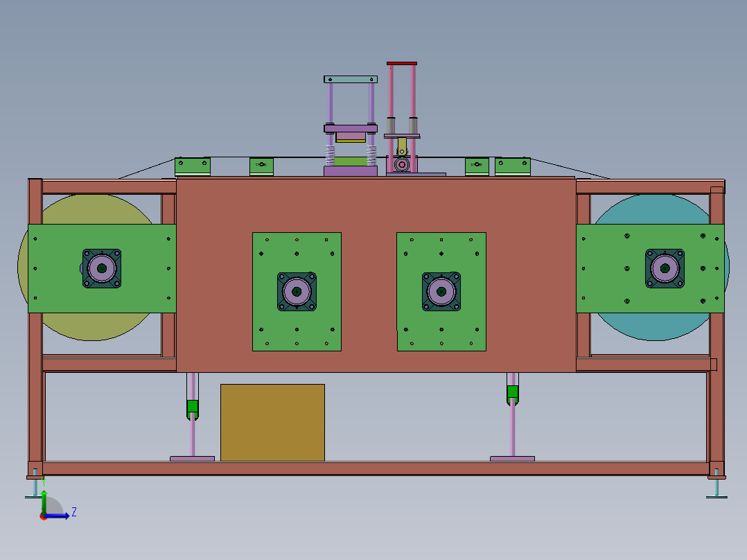Select the far-left green guide block on top
The image size is (747, 560).
(193, 166)
